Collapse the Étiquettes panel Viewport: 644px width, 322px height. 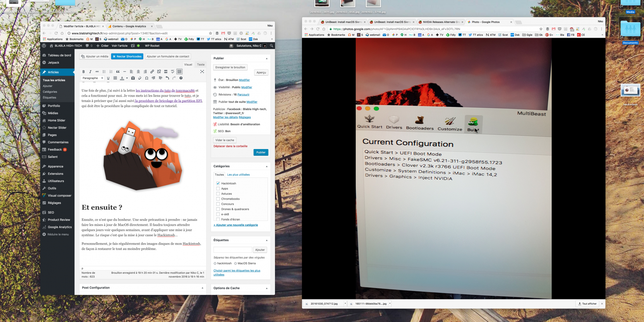[x=267, y=240]
